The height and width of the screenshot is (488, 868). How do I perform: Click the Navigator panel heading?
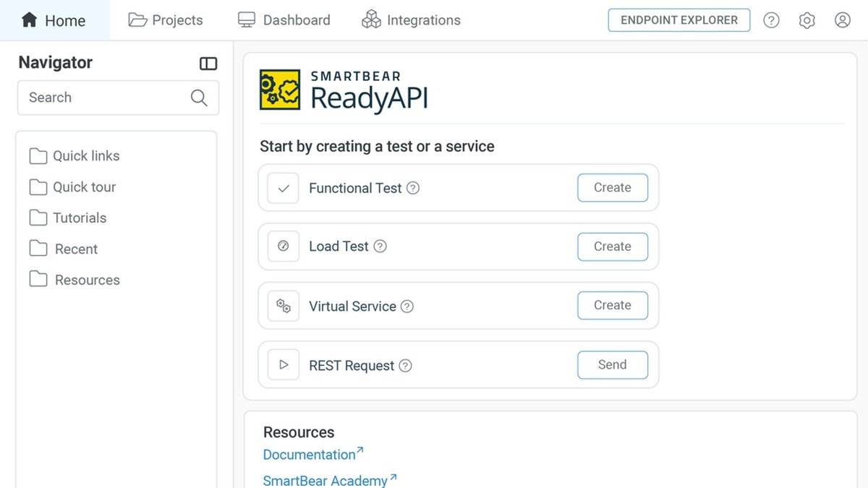[56, 63]
